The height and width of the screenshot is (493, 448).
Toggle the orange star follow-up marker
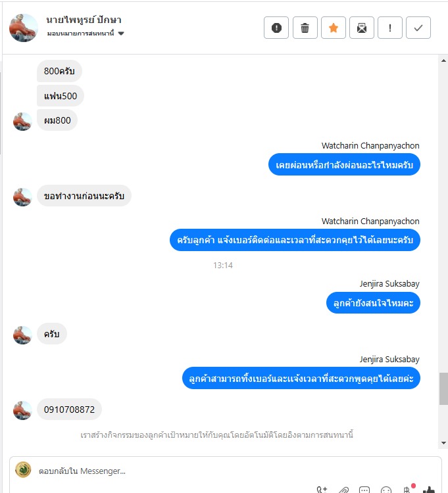point(333,28)
